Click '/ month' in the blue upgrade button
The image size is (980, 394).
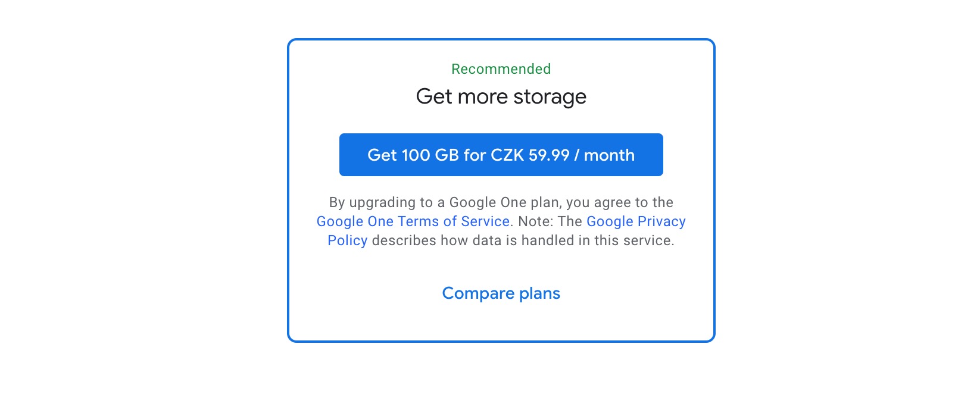tap(604, 155)
